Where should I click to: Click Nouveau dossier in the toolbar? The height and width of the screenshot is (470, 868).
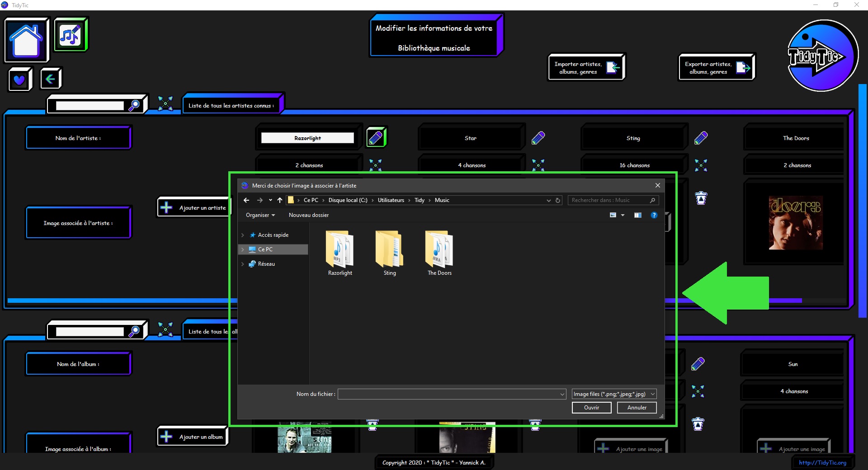[x=308, y=215]
